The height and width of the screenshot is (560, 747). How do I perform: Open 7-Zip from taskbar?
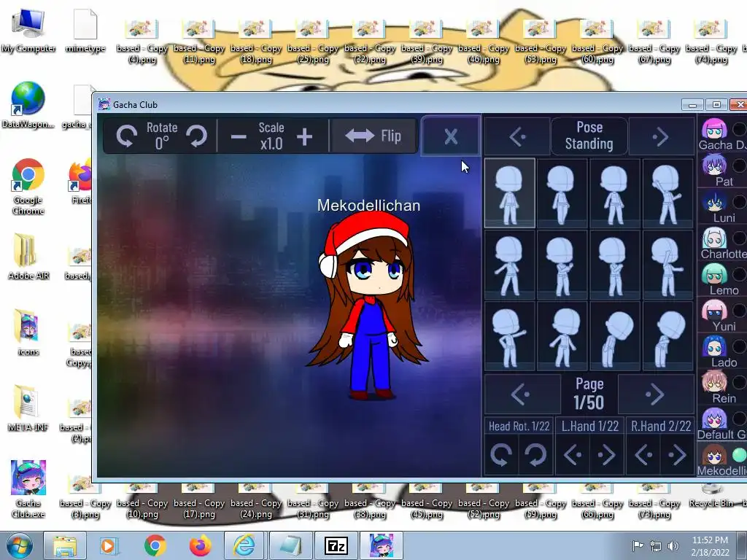coord(336,545)
